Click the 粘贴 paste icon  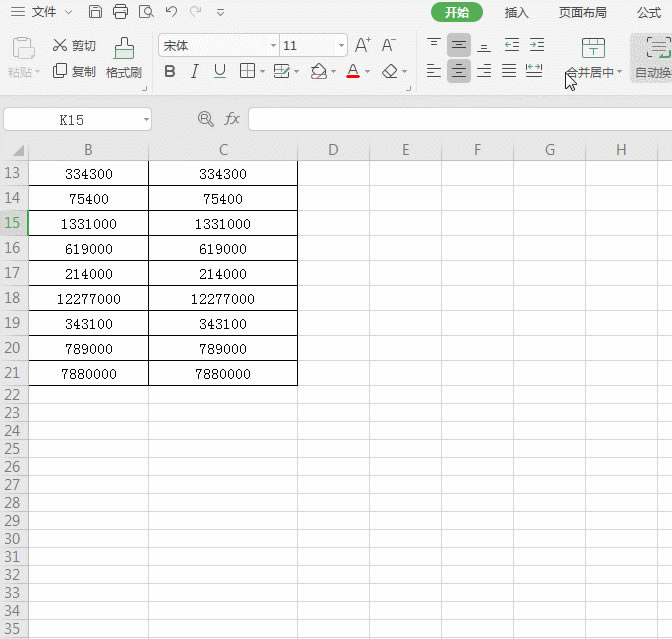coord(24,48)
